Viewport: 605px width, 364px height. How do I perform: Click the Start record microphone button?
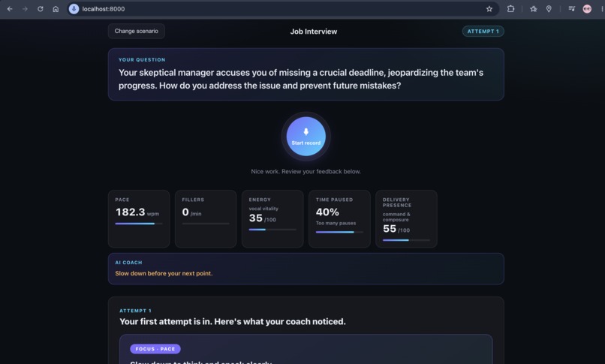pos(306,137)
